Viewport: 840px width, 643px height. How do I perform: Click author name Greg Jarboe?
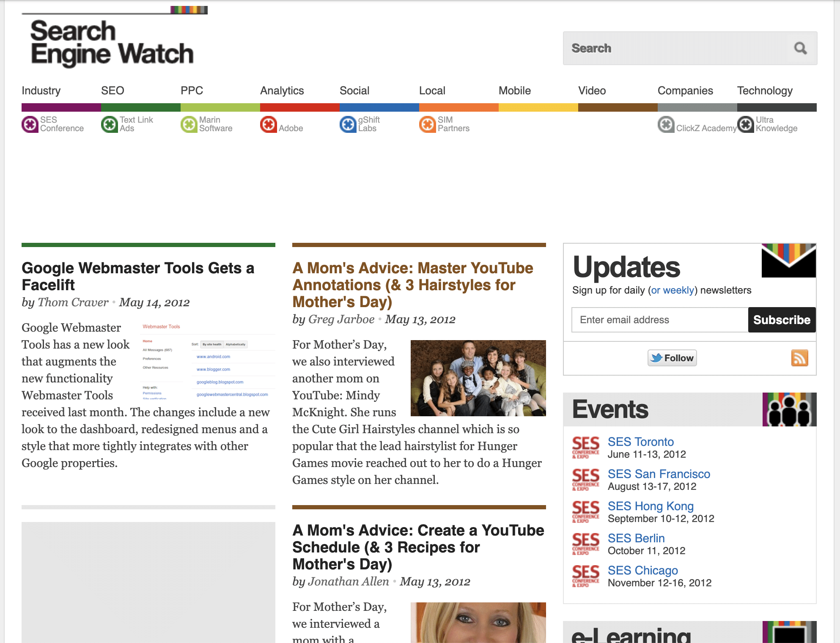(341, 319)
